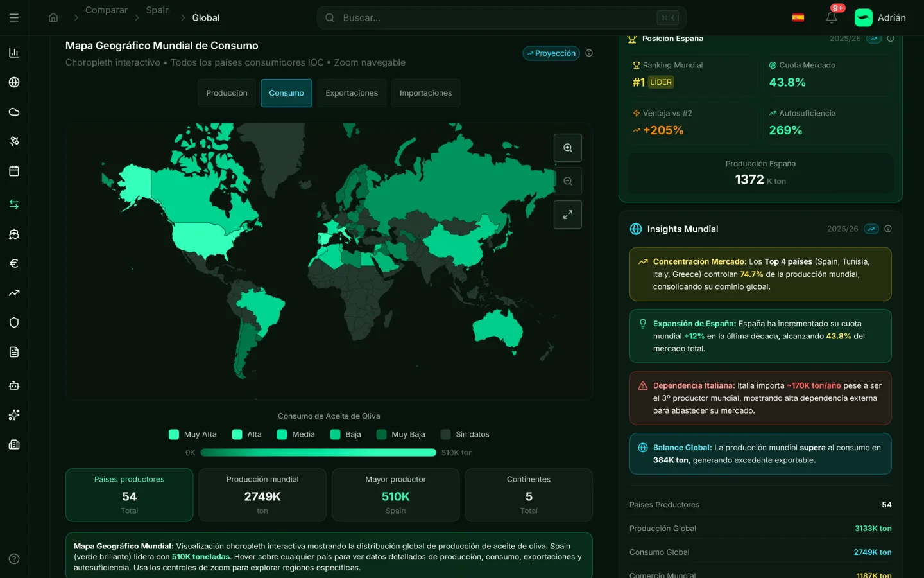Switch to the Importaciones tab

click(425, 93)
